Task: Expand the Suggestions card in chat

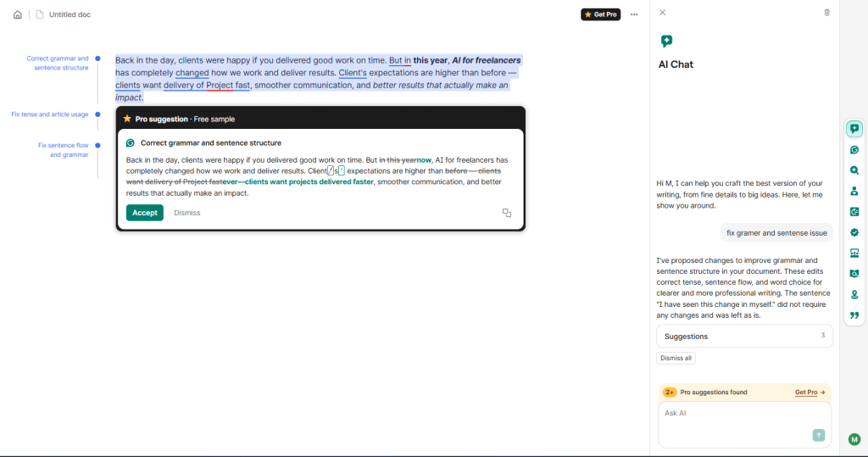Action: [743, 337]
